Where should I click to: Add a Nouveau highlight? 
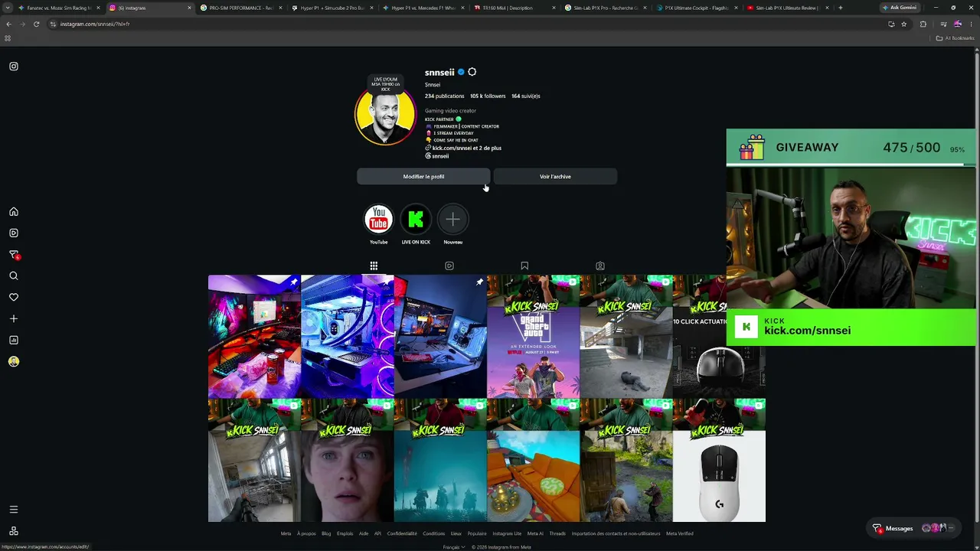pyautogui.click(x=452, y=220)
